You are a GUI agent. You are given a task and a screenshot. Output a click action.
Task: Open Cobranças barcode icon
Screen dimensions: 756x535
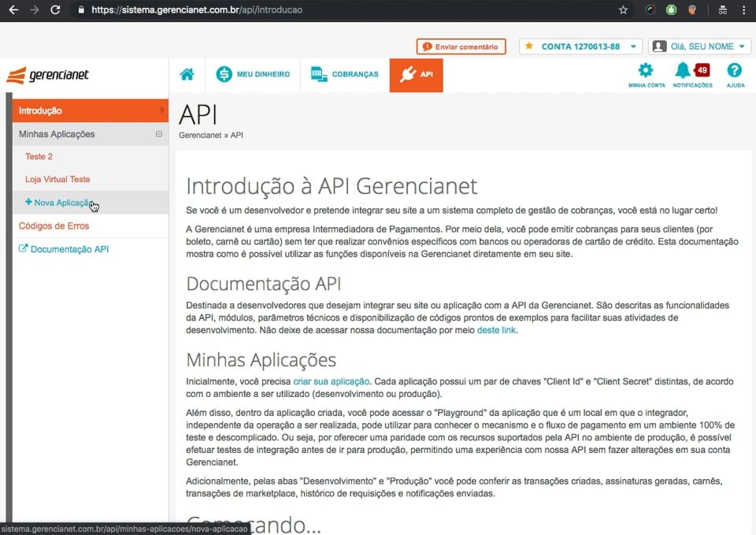(319, 74)
